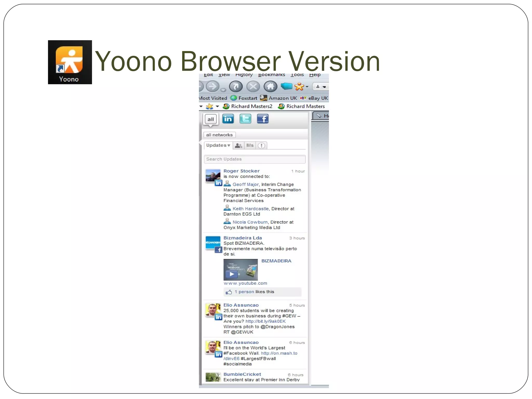
Task: Open the Amazon UK bookmark
Action: [278, 98]
